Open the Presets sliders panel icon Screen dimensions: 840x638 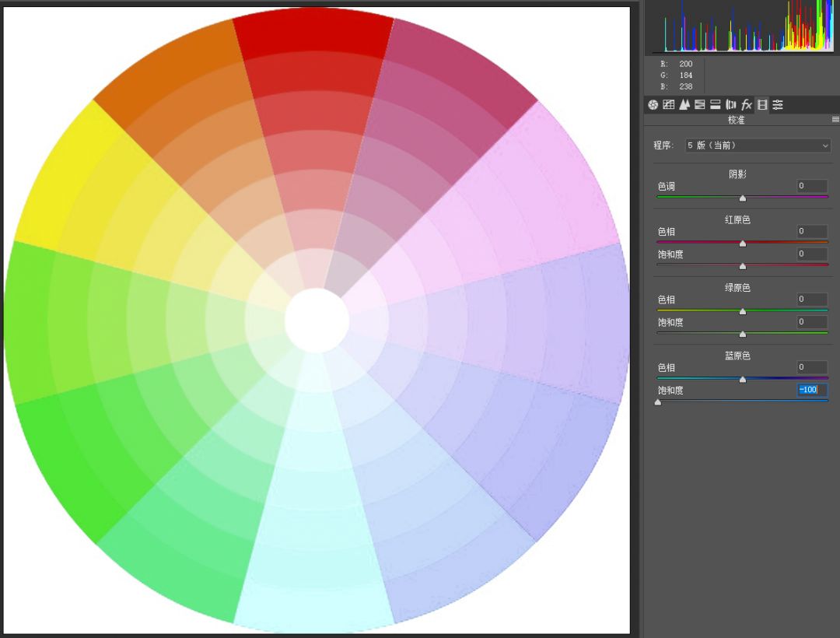point(778,104)
